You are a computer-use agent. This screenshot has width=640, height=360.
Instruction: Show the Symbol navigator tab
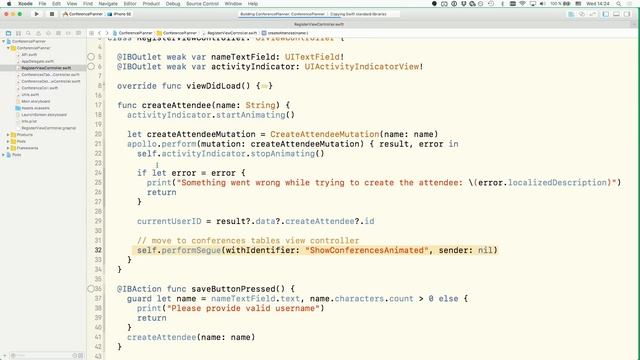coord(18,33)
